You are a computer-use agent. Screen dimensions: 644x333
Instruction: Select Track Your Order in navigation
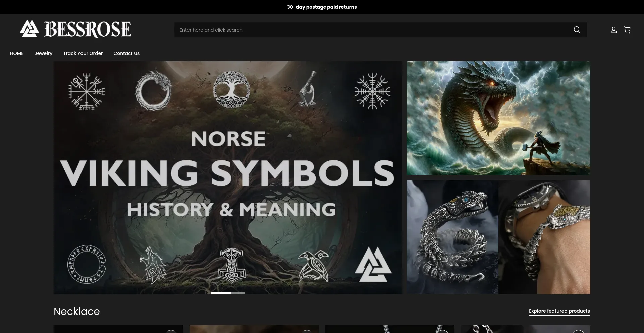tap(83, 53)
